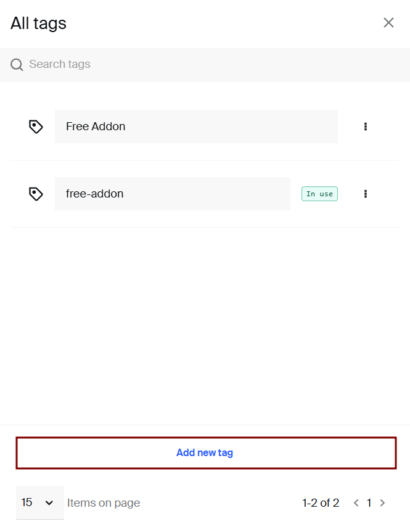The image size is (410, 532).
Task: Open the free-addon three-dot options menu
Action: [x=366, y=194]
